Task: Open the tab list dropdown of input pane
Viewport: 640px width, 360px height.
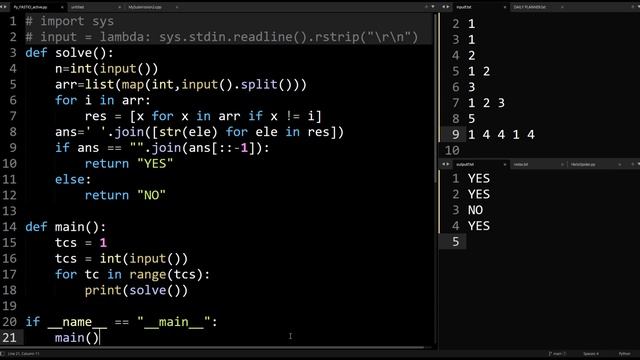Action: [x=638, y=7]
